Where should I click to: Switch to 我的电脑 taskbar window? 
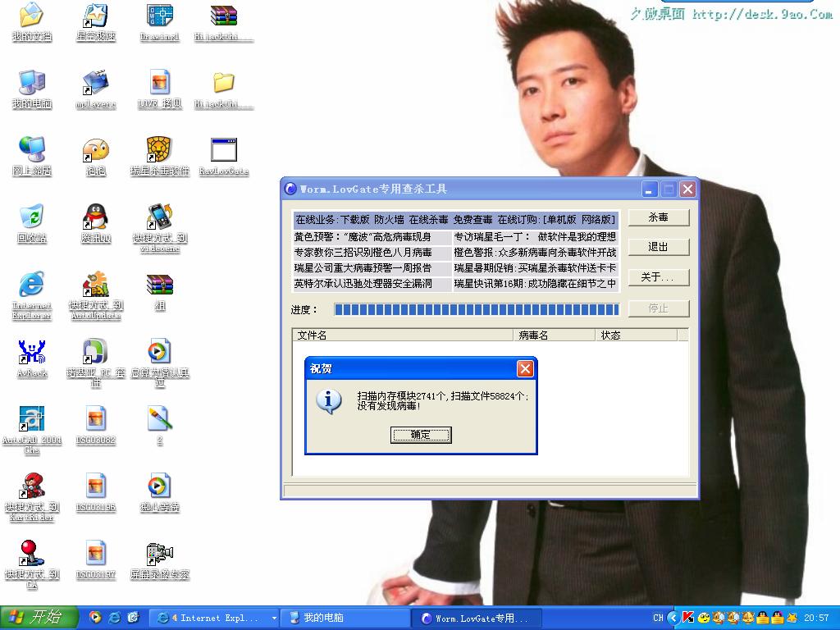[344, 619]
